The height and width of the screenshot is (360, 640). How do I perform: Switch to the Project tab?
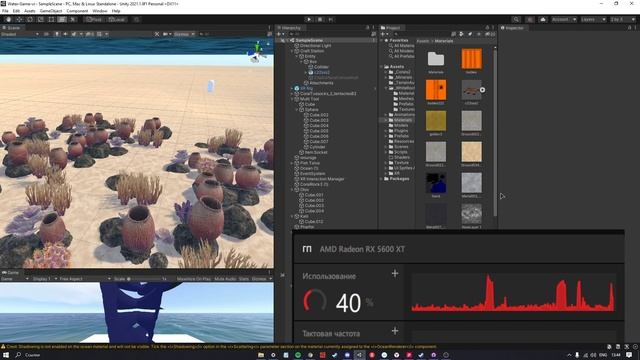pos(391,28)
